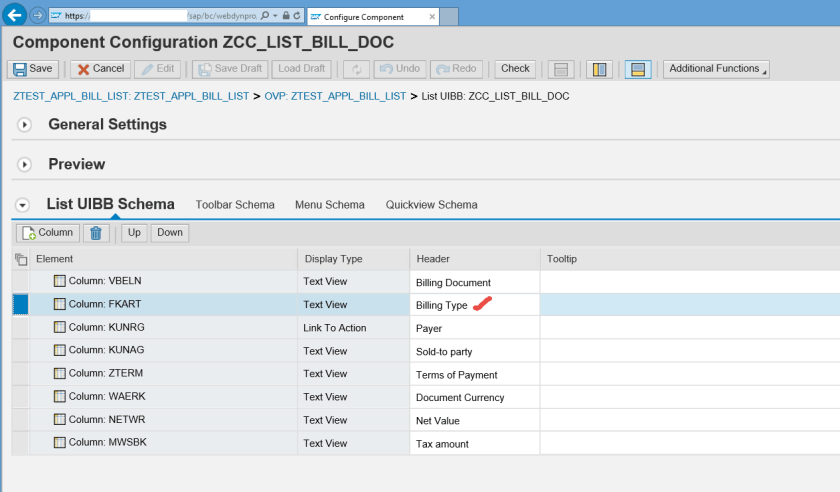This screenshot has height=492, width=840.
Task: Select row selector for Column: ZTERM
Action: [x=20, y=374]
